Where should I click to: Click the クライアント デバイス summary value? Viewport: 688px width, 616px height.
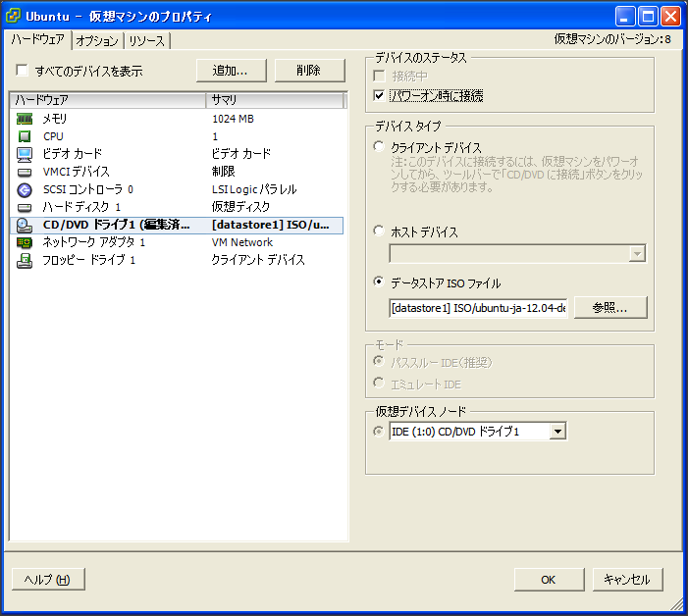point(258,260)
